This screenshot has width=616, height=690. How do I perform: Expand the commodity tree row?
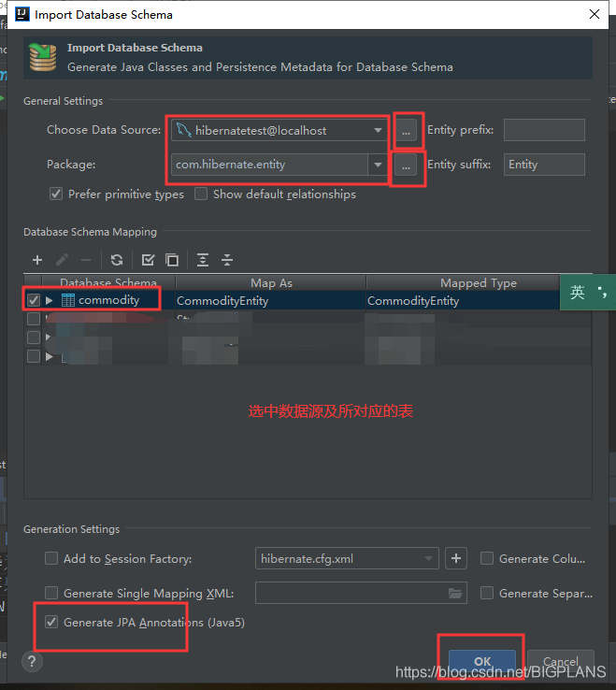tap(50, 300)
